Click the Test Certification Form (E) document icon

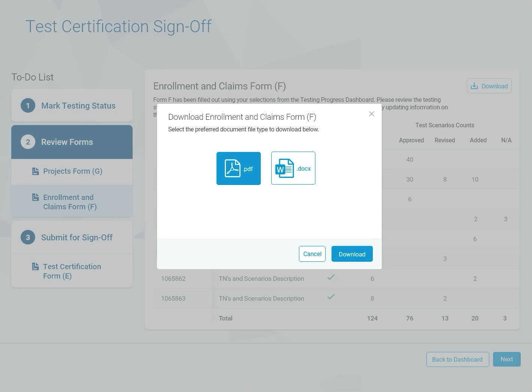[x=36, y=267]
